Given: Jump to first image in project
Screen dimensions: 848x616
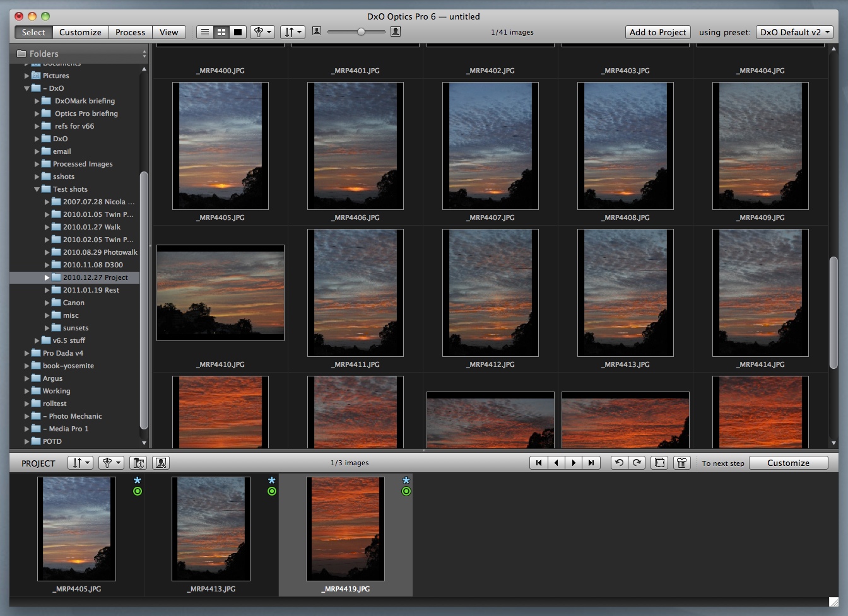Looking at the screenshot, I should [538, 463].
